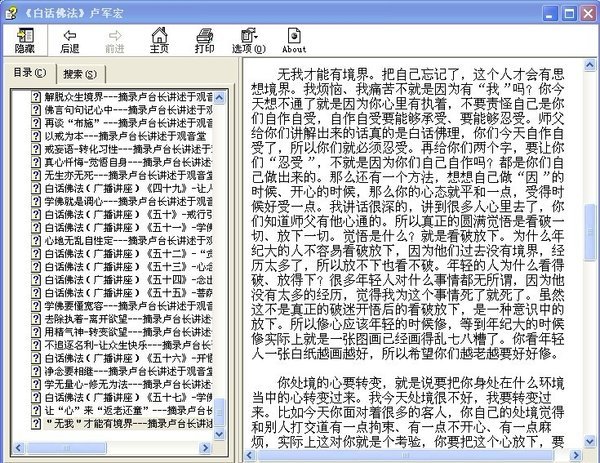Image resolution: width=600 pixels, height=463 pixels.
Task: Open the 选项 (Options) toolbar menu
Action: pos(249,40)
